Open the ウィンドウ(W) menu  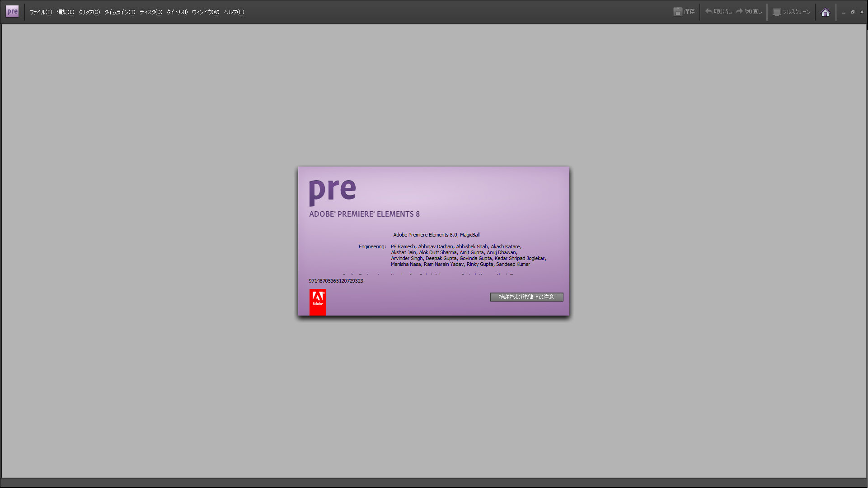205,12
